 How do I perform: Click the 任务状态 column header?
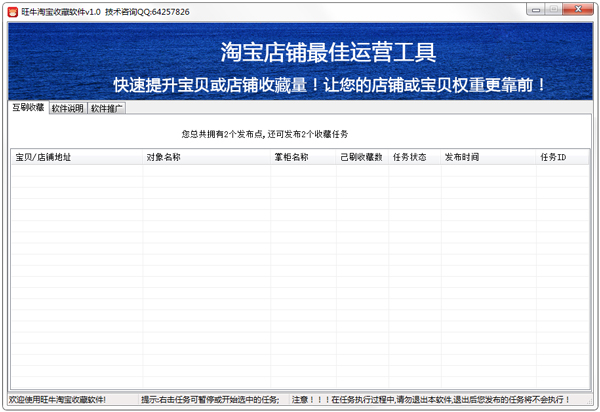(x=414, y=157)
